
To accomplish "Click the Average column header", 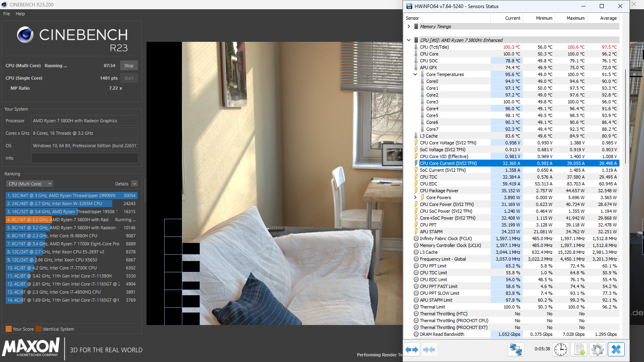I will pos(603,18).
